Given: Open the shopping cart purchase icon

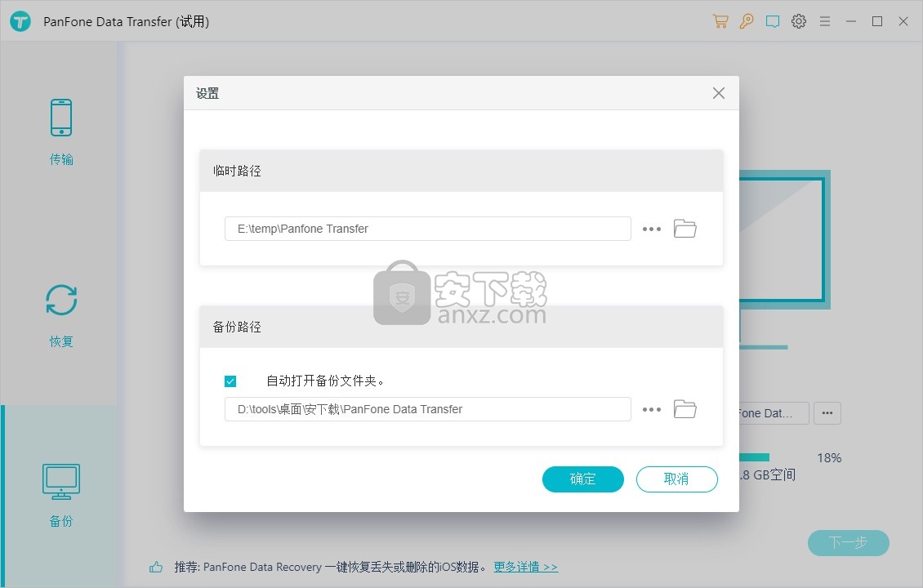Looking at the screenshot, I should (x=720, y=22).
